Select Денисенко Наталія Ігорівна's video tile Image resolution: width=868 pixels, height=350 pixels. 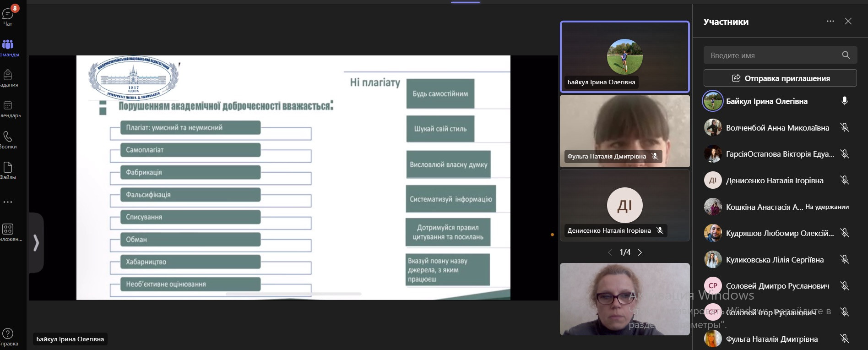tap(625, 205)
